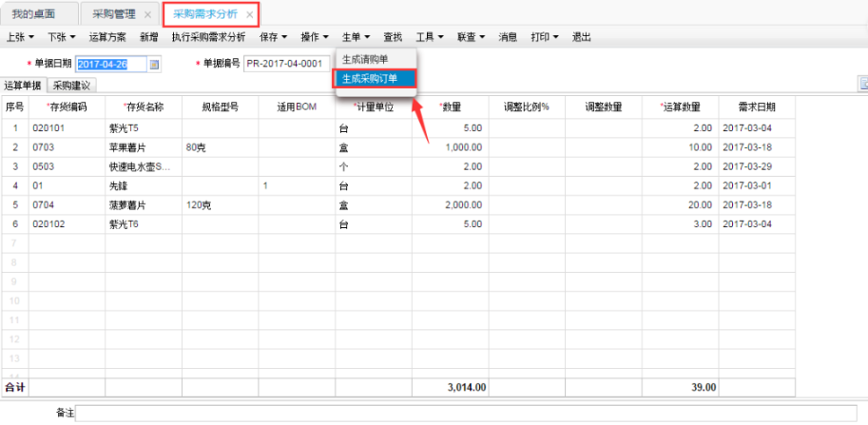Close the 采购管理 tab
Screen dimensions: 868x425
click(147, 15)
